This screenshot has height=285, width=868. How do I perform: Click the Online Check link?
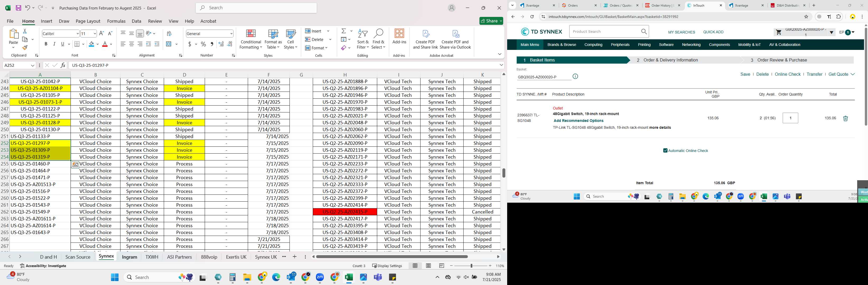[787, 74]
